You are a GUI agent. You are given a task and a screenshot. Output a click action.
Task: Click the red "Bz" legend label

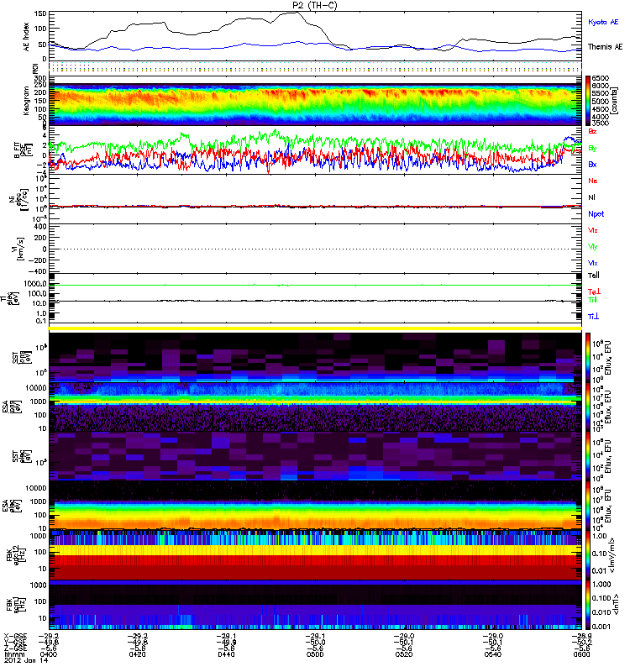592,131
